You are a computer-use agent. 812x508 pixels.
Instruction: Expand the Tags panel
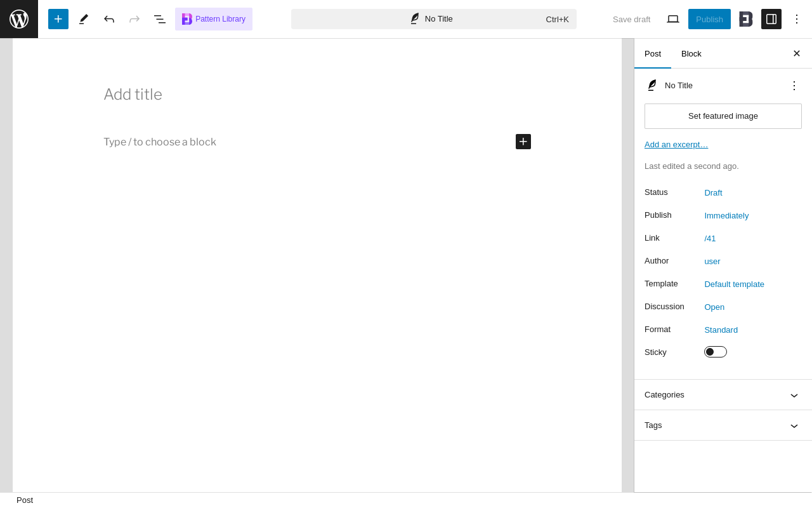click(x=723, y=425)
